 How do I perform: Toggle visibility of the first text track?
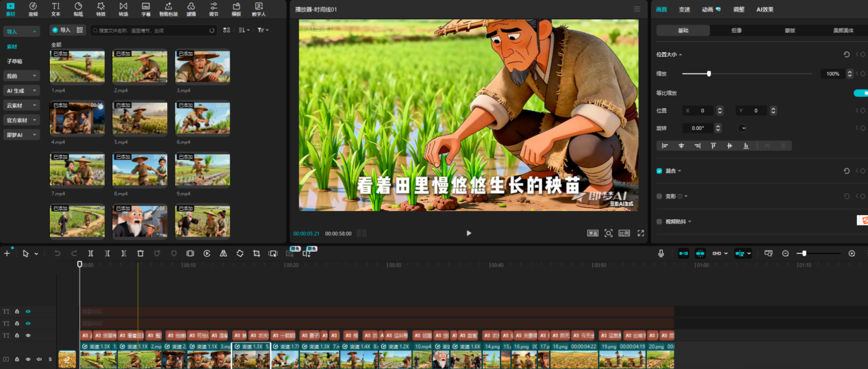point(29,311)
